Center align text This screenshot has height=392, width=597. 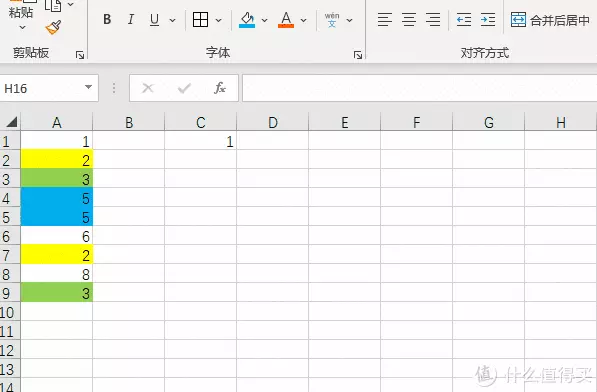409,19
